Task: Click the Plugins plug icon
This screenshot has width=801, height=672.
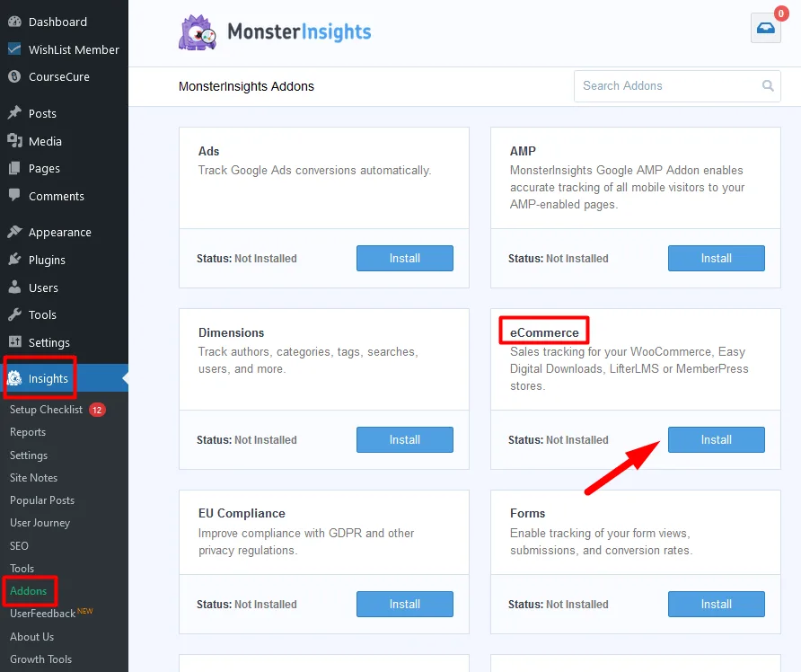Action: (14, 260)
